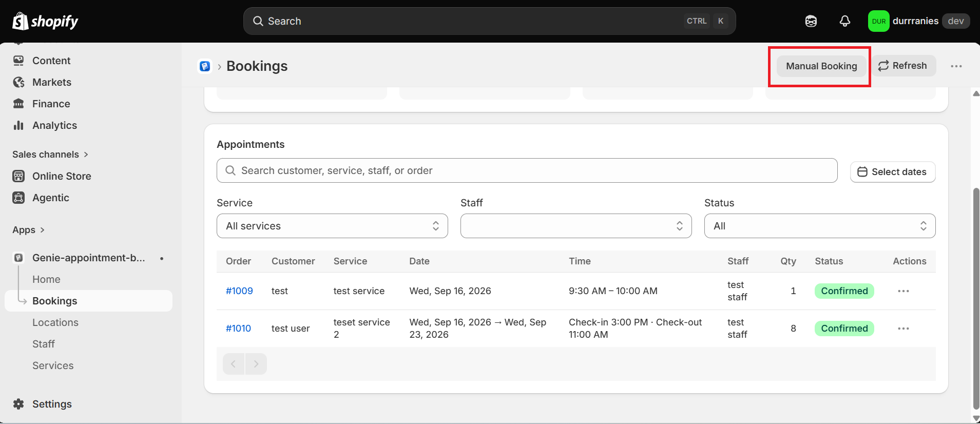Click the appointments search field
The width and height of the screenshot is (980, 424).
click(527, 170)
